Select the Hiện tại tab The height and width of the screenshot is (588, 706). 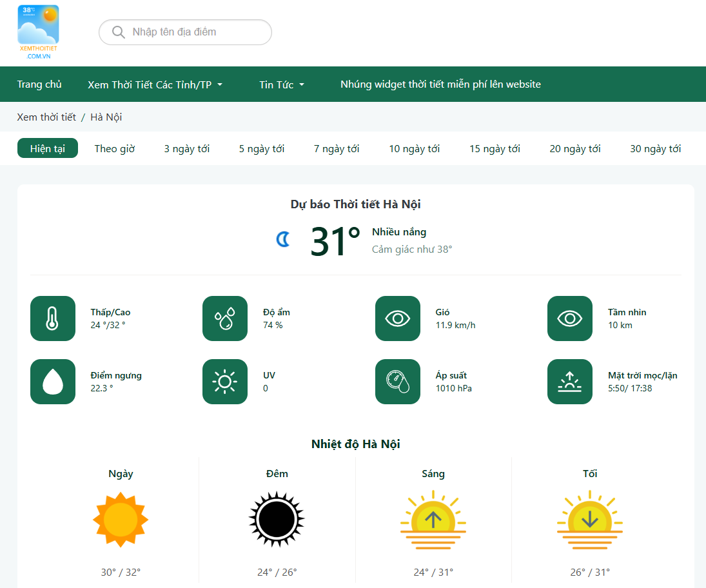(x=48, y=148)
